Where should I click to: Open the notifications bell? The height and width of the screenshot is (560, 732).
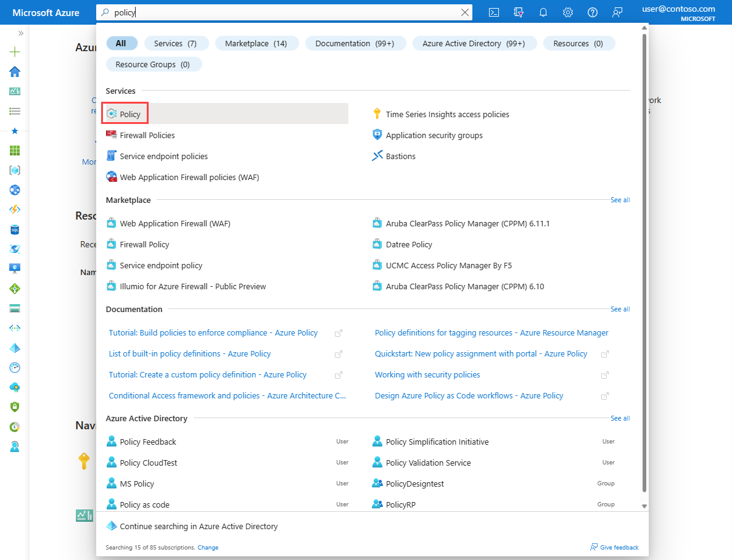543,12
